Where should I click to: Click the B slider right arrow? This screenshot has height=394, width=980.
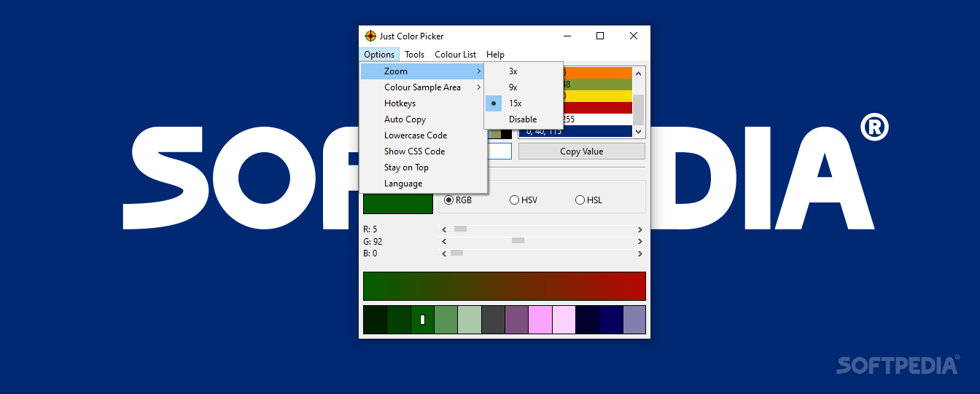tap(640, 253)
